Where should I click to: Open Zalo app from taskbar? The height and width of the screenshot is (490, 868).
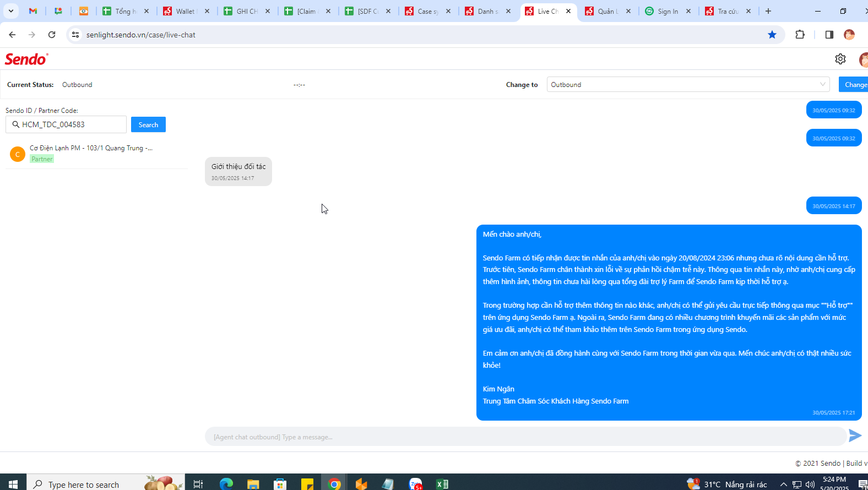416,484
